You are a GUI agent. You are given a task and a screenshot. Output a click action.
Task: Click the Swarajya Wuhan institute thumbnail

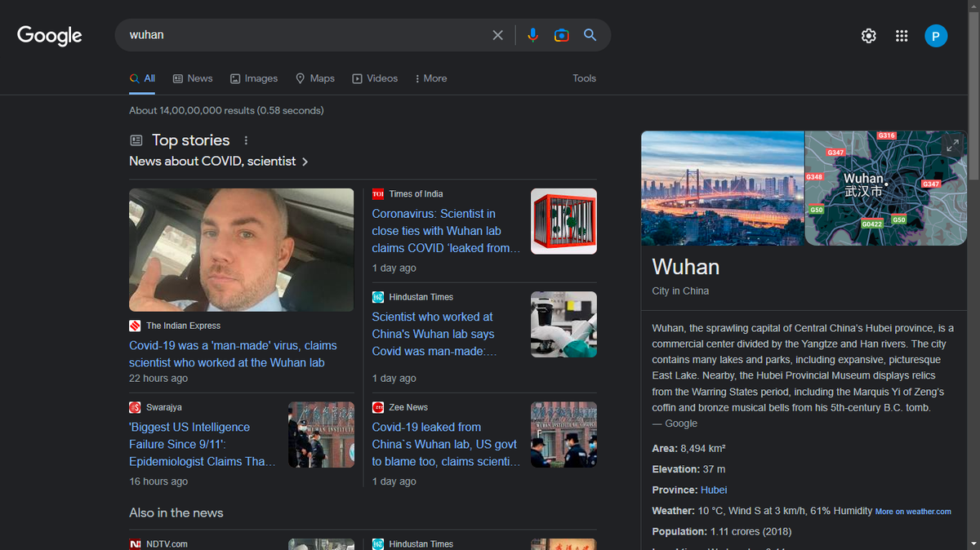point(321,434)
